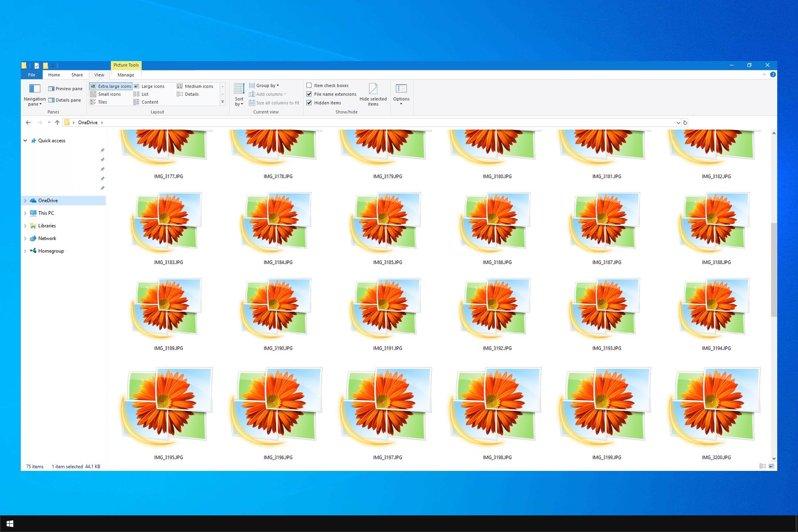The height and width of the screenshot is (532, 798).
Task: Open recent locations dropdown arrow
Action: (x=49, y=123)
